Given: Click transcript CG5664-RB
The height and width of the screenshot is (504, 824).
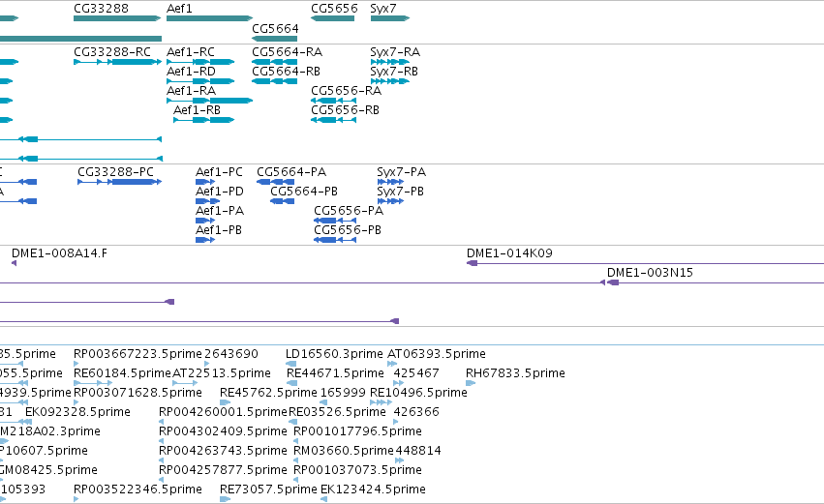Looking at the screenshot, I should click(x=274, y=81).
